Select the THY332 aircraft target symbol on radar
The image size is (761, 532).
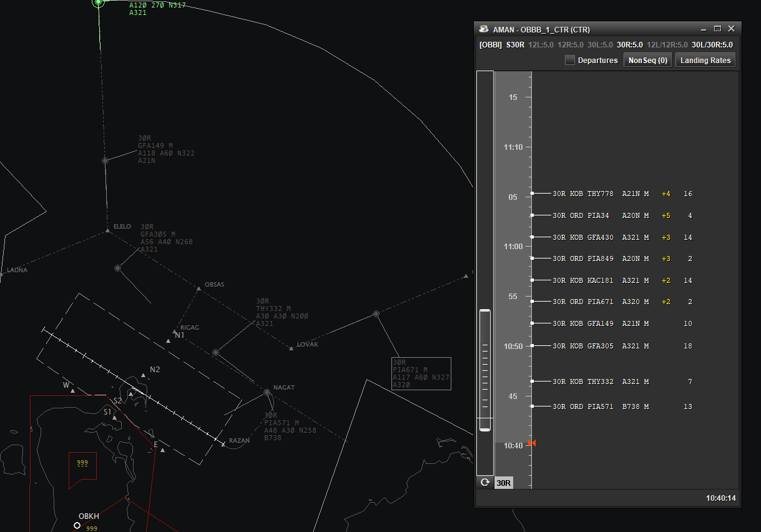tap(215, 353)
